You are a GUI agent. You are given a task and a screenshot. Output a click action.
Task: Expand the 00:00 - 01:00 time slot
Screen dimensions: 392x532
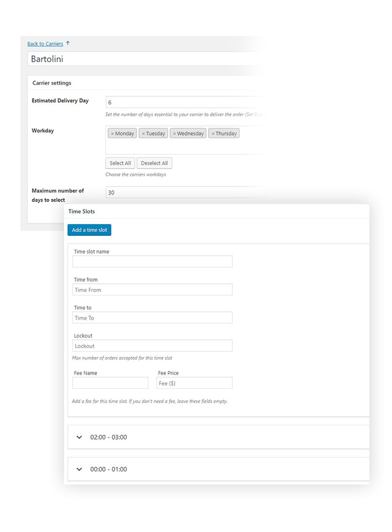tap(80, 470)
